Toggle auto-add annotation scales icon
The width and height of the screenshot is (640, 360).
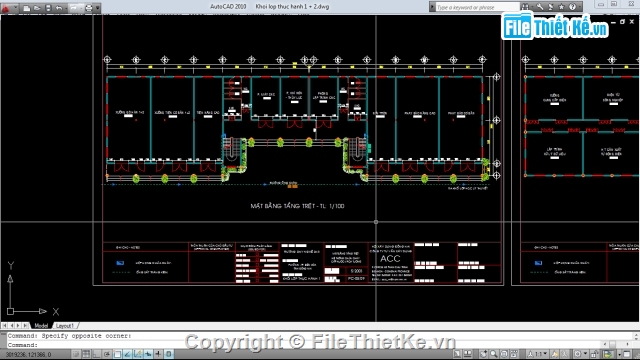tap(564, 354)
